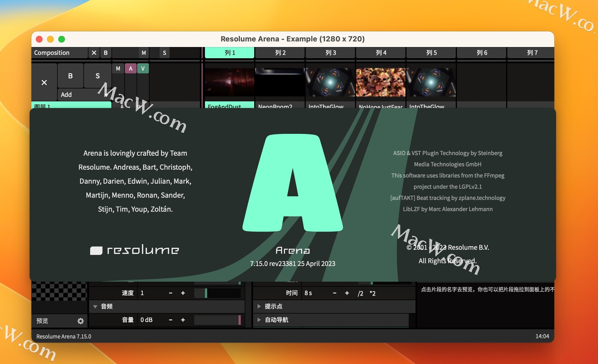The height and width of the screenshot is (364, 598).
Task: Click the 预览 preview label
Action: 42,321
